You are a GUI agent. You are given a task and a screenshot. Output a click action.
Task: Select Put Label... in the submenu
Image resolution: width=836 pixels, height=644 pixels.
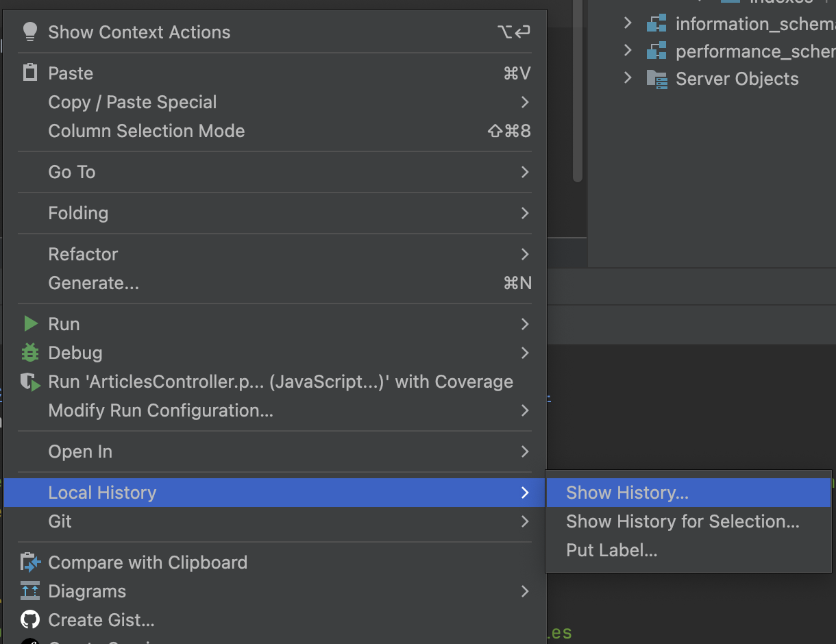coord(611,550)
